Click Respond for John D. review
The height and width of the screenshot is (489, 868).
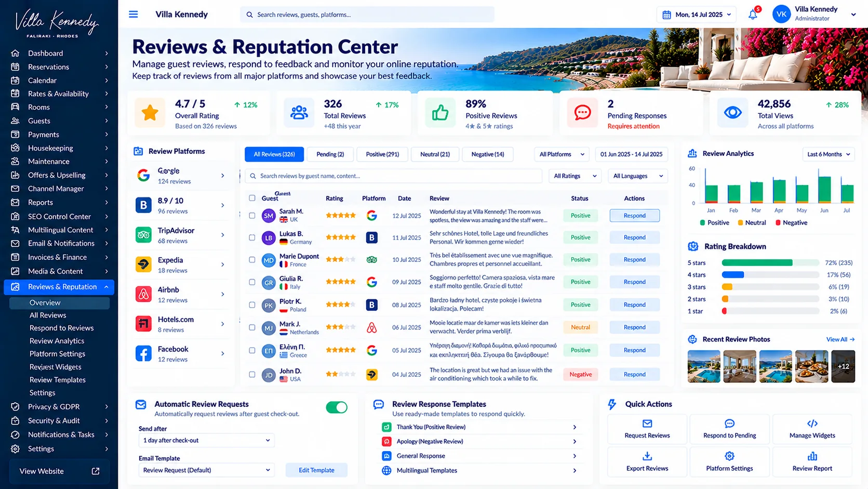click(x=634, y=374)
